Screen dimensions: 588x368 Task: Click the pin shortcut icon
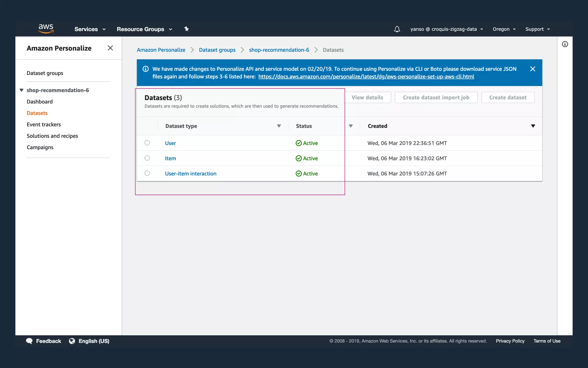187,29
